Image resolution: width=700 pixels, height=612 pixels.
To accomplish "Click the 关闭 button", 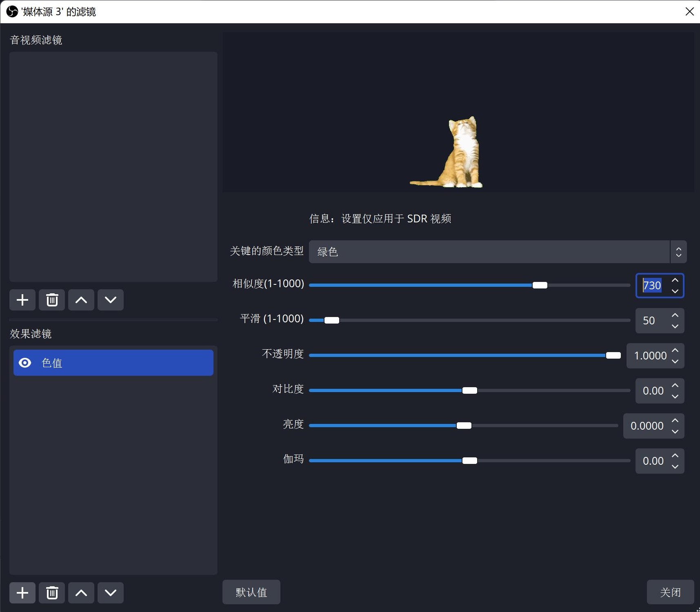I will pos(671,592).
